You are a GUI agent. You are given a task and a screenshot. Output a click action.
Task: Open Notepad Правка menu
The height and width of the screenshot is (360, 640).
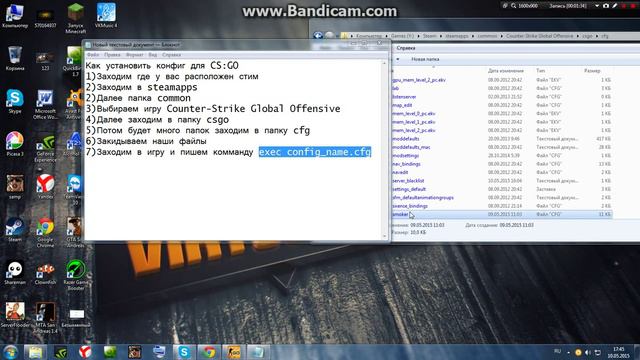112,55
